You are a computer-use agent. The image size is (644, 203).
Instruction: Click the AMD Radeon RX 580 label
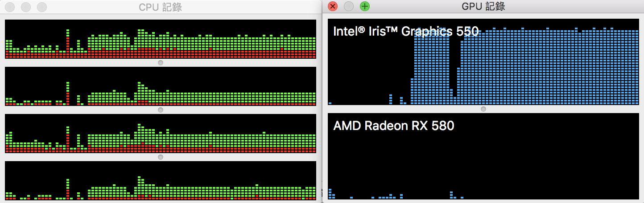pyautogui.click(x=394, y=126)
